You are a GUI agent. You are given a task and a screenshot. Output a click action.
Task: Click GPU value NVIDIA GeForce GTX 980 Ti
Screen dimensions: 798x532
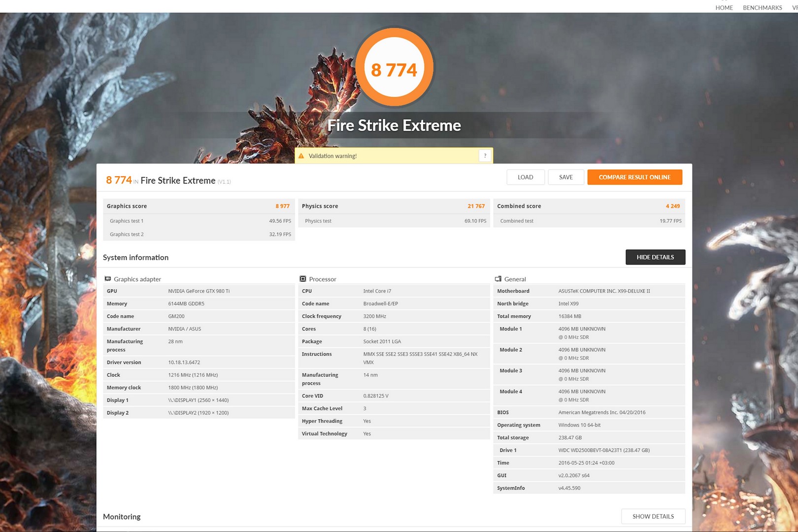tap(199, 291)
